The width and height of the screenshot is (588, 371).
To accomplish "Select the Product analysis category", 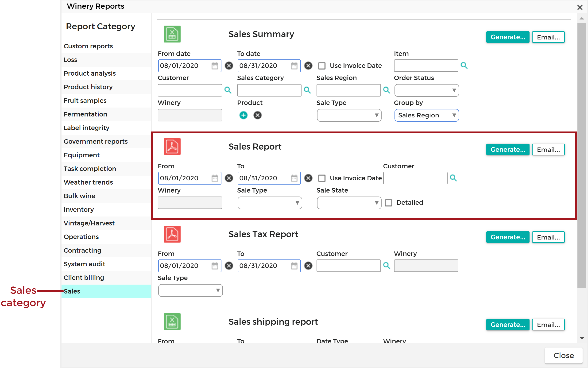I will pos(106,73).
